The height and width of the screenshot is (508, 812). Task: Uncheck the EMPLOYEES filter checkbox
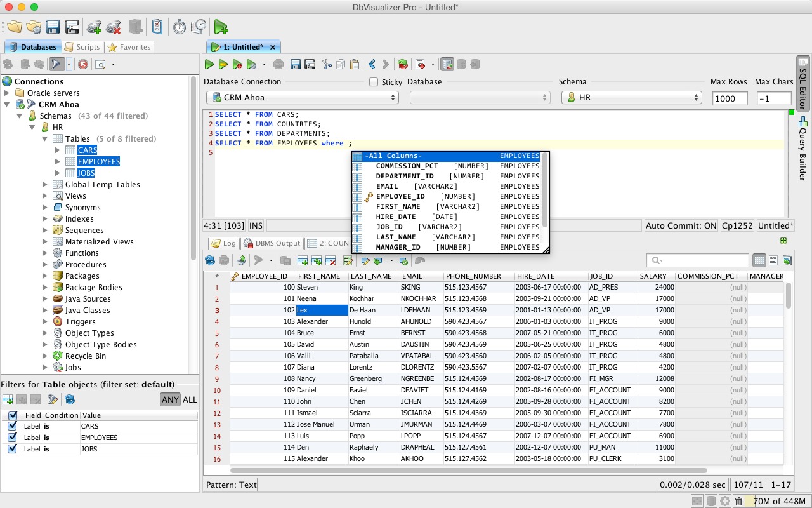12,438
